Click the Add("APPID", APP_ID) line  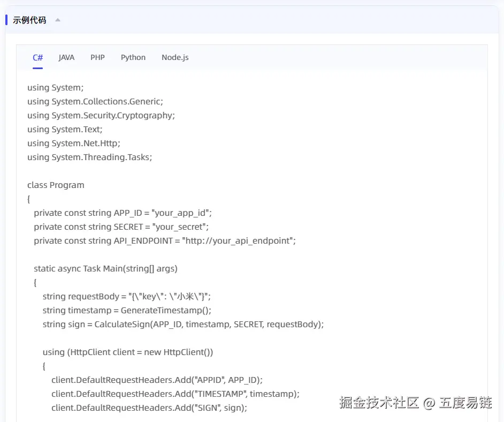[157, 380]
